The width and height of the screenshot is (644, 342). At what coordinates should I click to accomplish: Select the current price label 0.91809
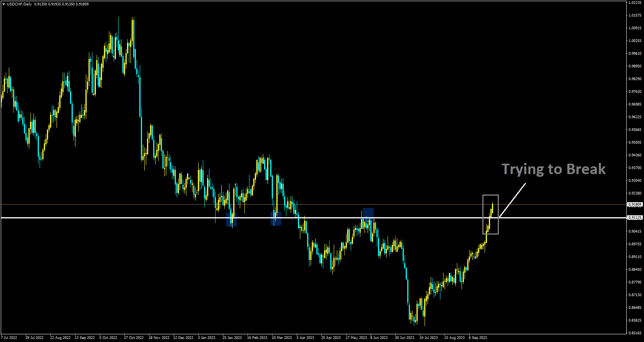pyautogui.click(x=635, y=205)
